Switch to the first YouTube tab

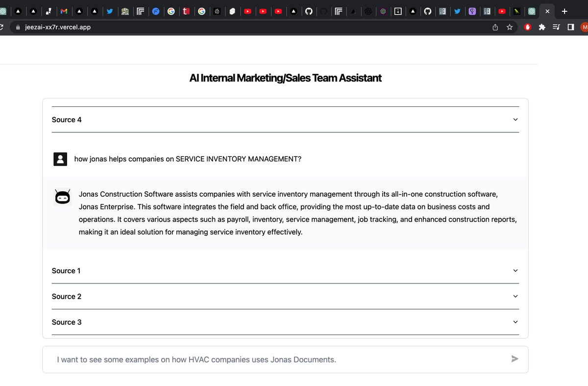point(247,11)
